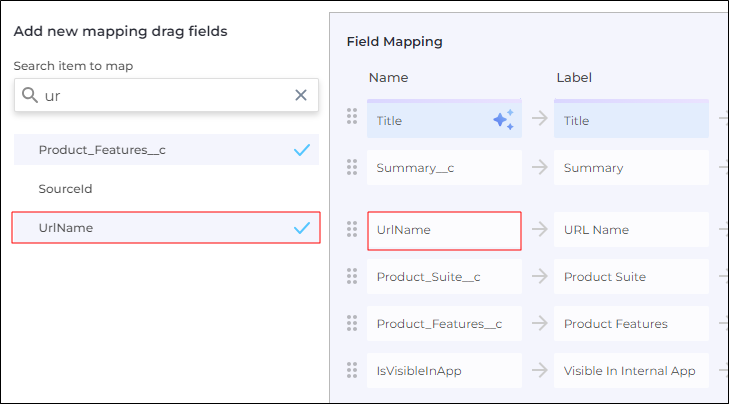Screen dimensions: 729x404
Task: Click the drag handle beside Summary__c row
Action: click(x=352, y=167)
